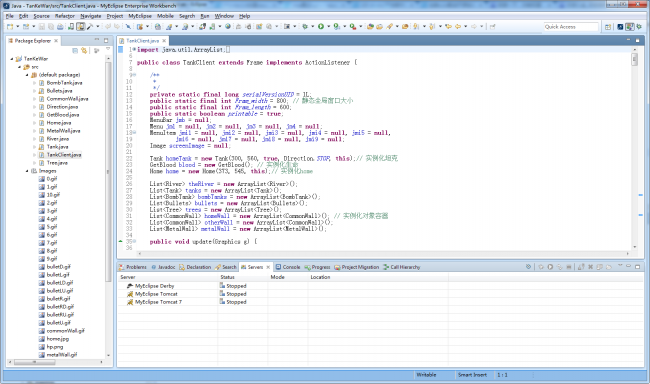Open the MyEclipse menu
650x384 pixels.
tap(140, 16)
